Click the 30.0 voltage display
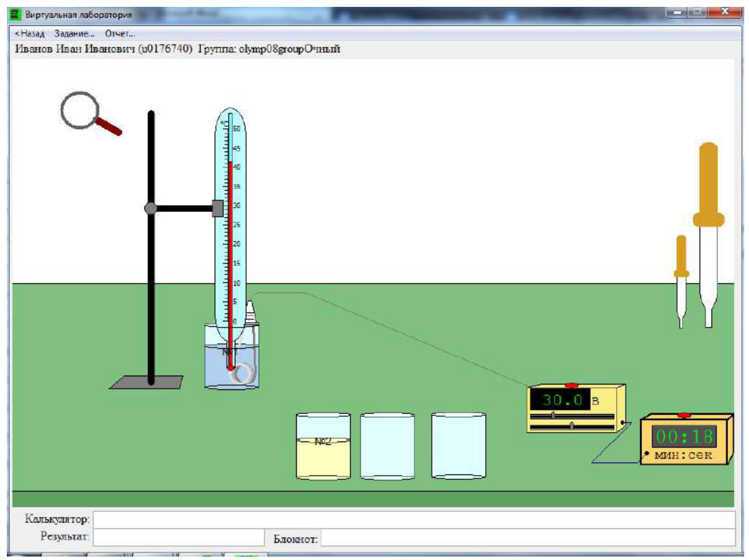 point(561,400)
